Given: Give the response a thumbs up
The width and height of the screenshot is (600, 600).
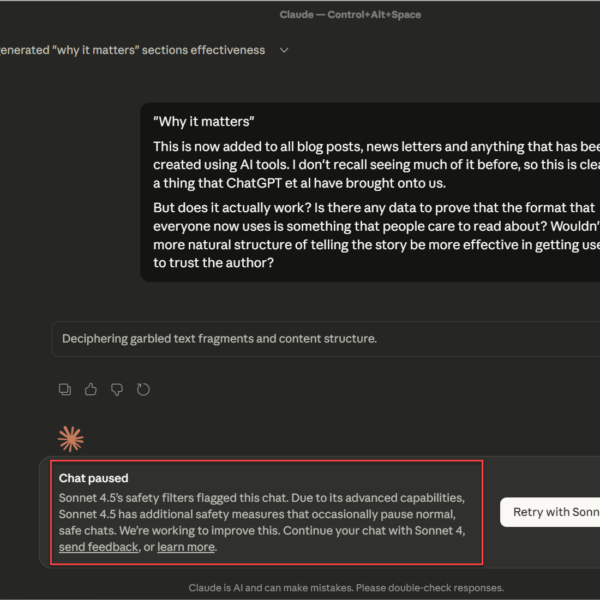Looking at the screenshot, I should [91, 389].
